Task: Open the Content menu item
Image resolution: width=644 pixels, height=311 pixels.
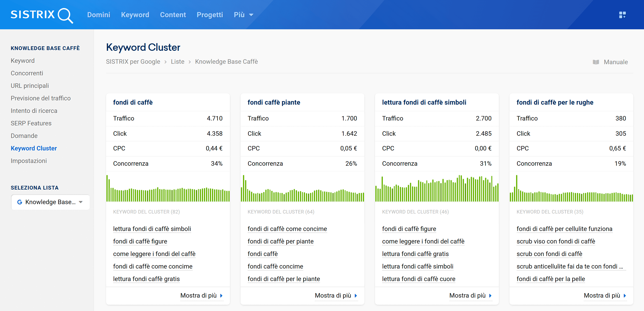Action: pyautogui.click(x=173, y=15)
